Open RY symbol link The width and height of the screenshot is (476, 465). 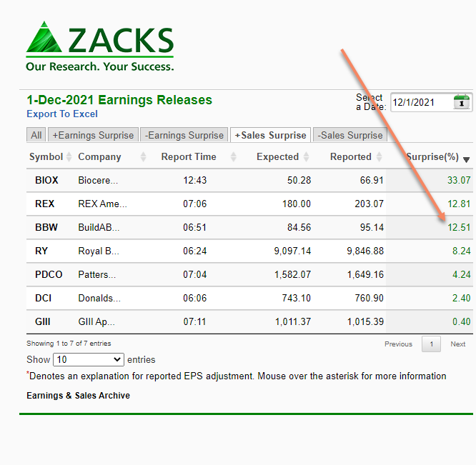[x=41, y=251]
